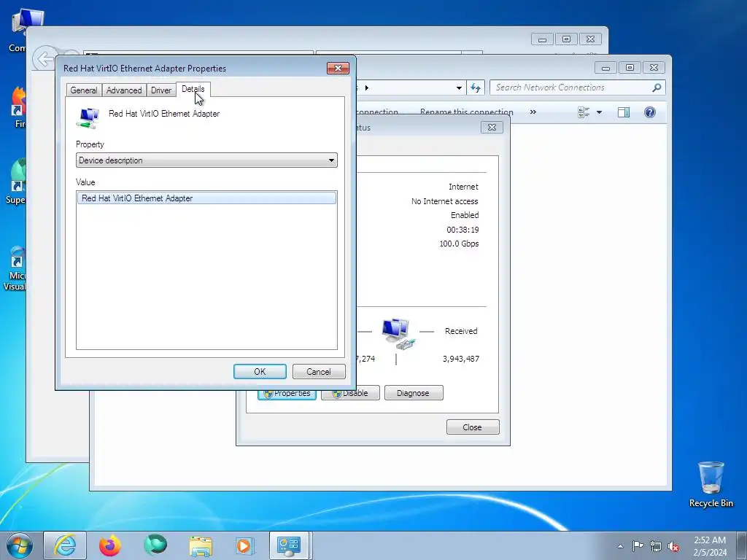Focus the Search Network Connections field
This screenshot has width=747, height=560.
(x=570, y=87)
